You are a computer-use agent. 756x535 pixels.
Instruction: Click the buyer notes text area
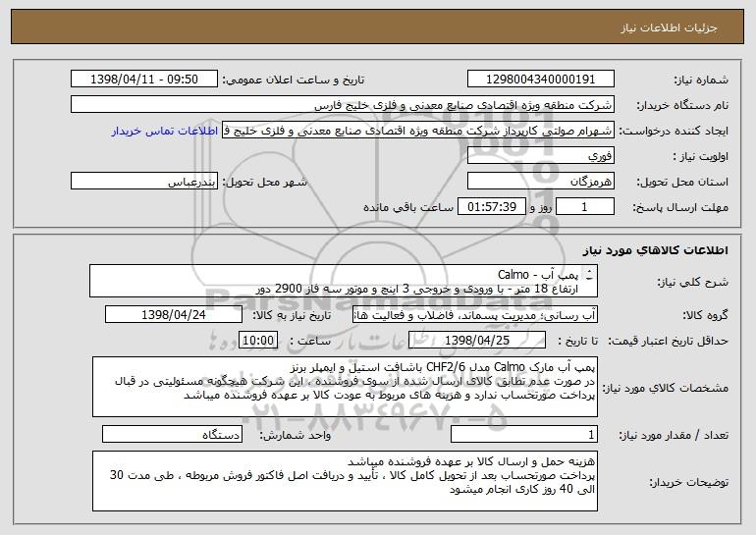[345, 481]
